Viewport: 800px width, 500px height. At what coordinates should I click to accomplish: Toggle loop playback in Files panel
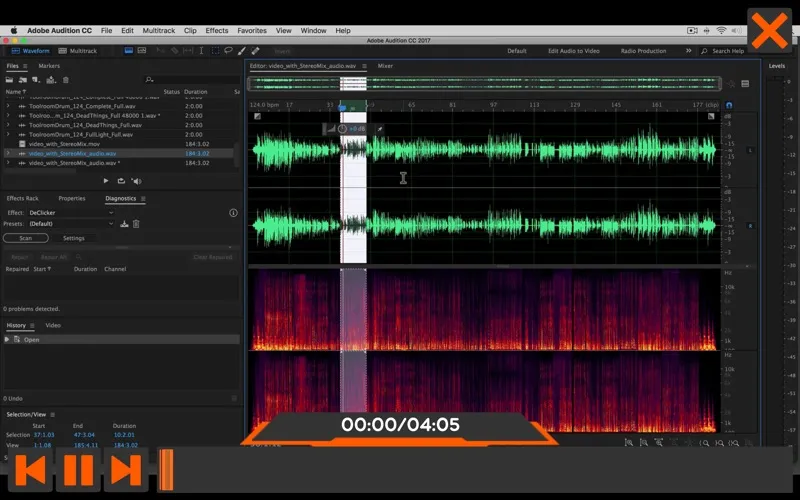121,181
